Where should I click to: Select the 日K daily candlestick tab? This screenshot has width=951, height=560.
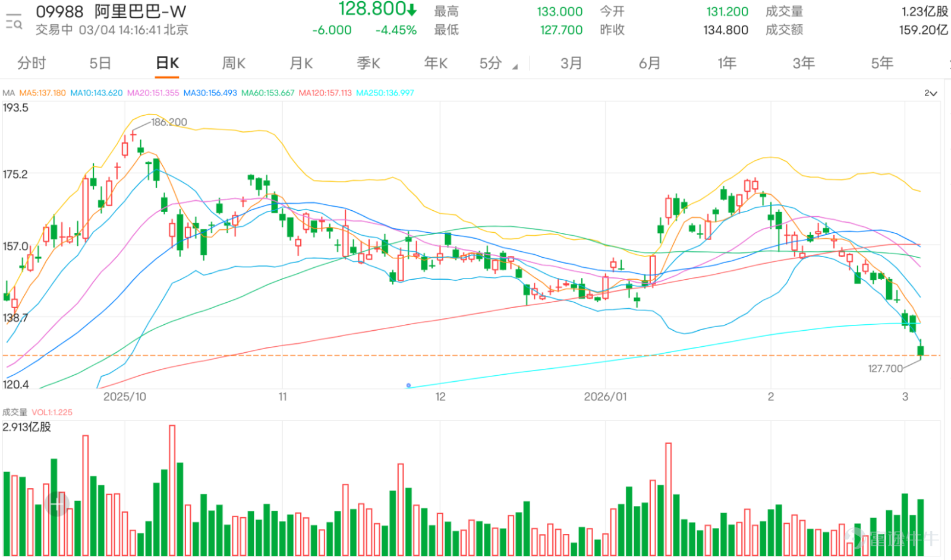[x=167, y=63]
